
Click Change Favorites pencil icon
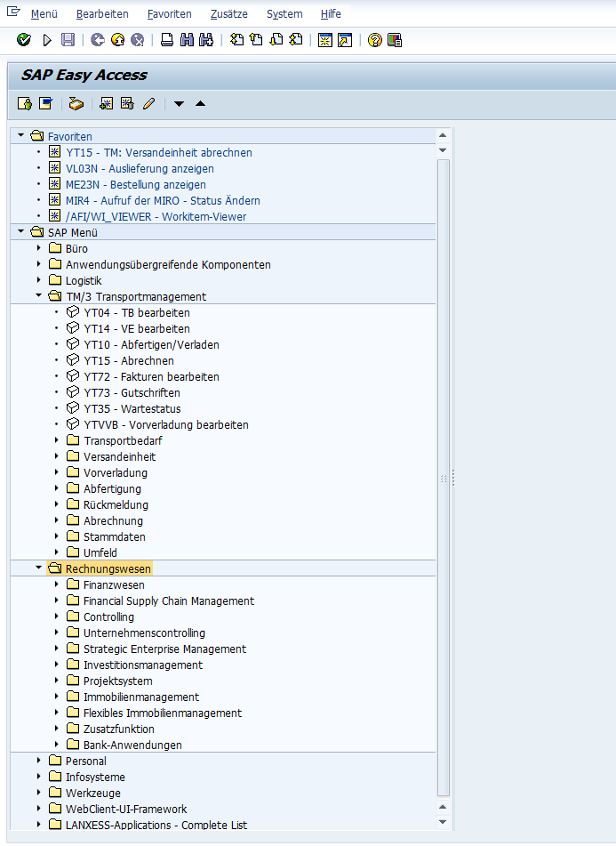pyautogui.click(x=149, y=103)
